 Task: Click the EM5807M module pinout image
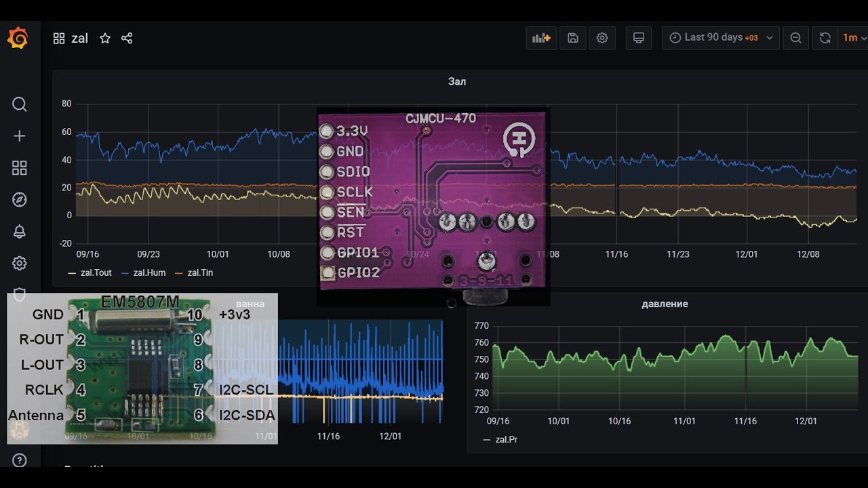click(142, 368)
